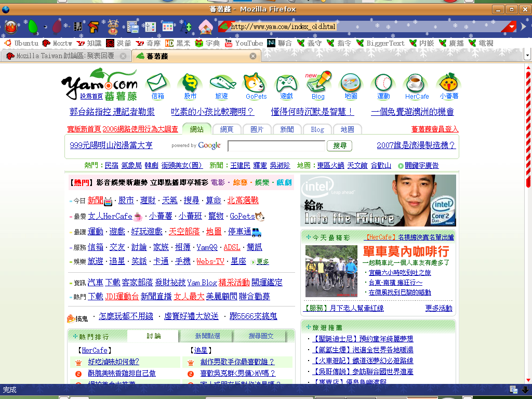Click the 信箱 mail envelope icon
Screen dimensions: 532x399
point(158,83)
